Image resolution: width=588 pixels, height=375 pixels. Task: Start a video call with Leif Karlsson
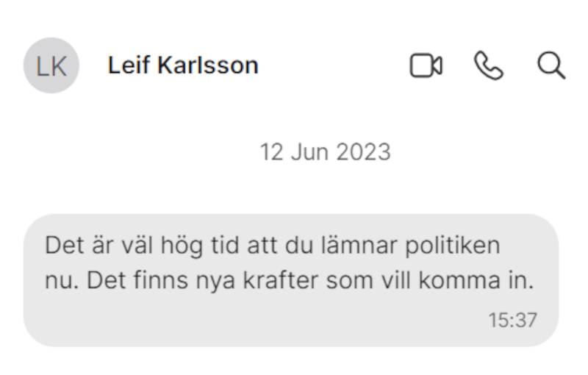[x=426, y=66]
